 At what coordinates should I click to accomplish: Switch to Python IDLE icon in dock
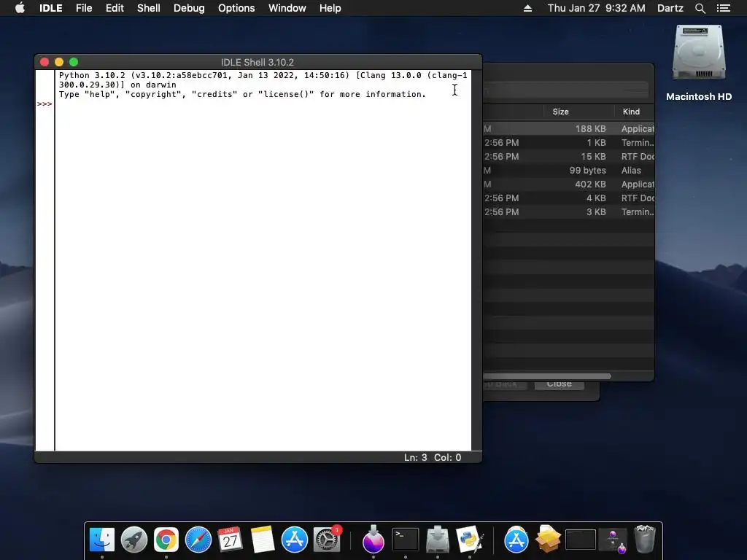coord(470,540)
